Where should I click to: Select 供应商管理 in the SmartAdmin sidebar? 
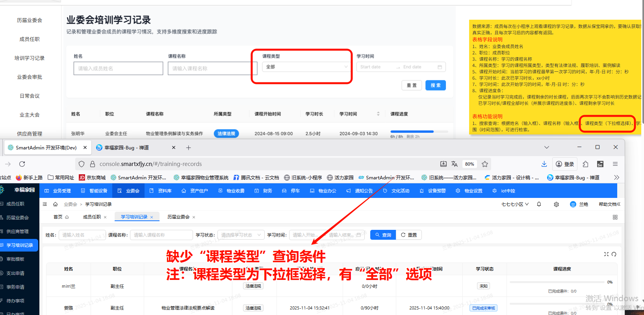[x=17, y=231]
